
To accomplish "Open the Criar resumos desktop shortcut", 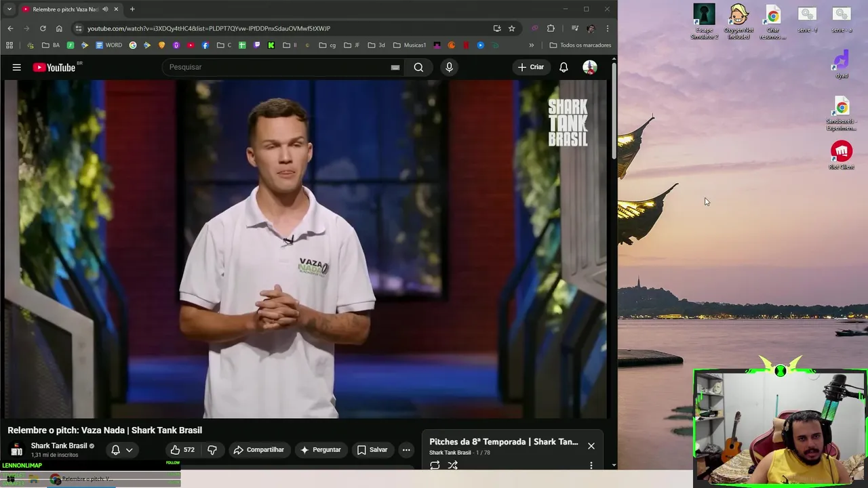I will click(773, 22).
